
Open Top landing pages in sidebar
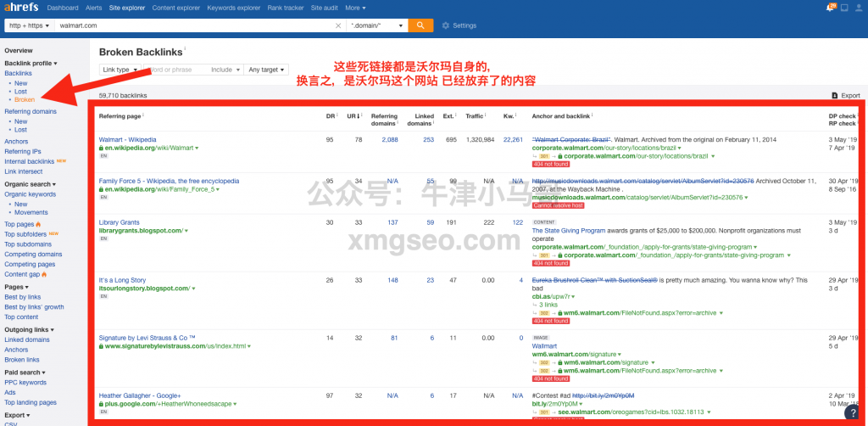pyautogui.click(x=31, y=402)
